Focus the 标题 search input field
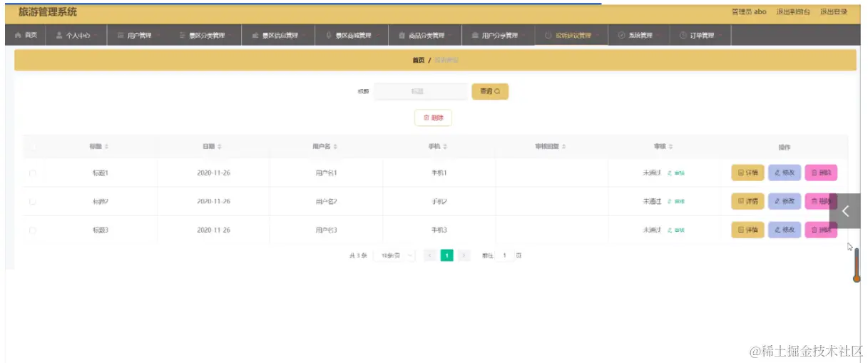The image size is (868, 363). pos(421,91)
